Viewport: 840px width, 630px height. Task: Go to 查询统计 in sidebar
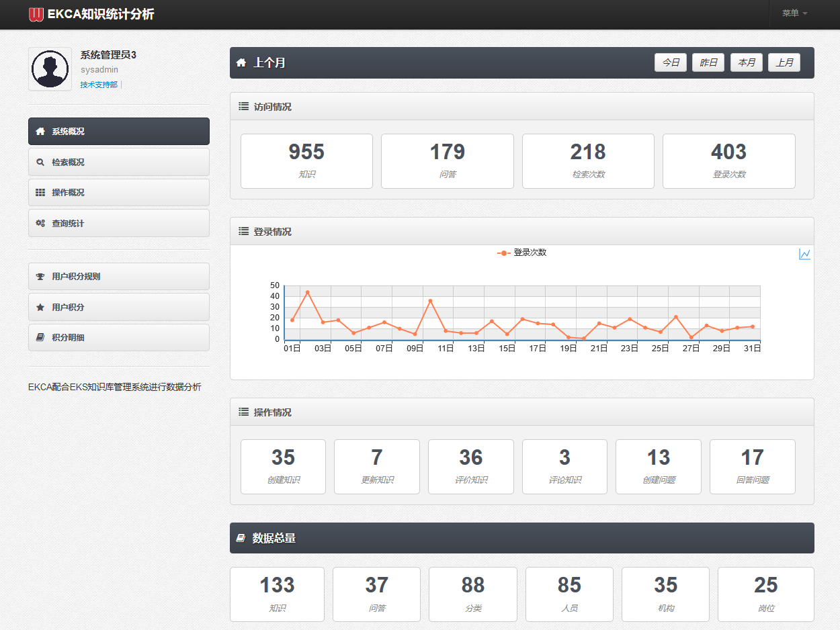(x=119, y=223)
